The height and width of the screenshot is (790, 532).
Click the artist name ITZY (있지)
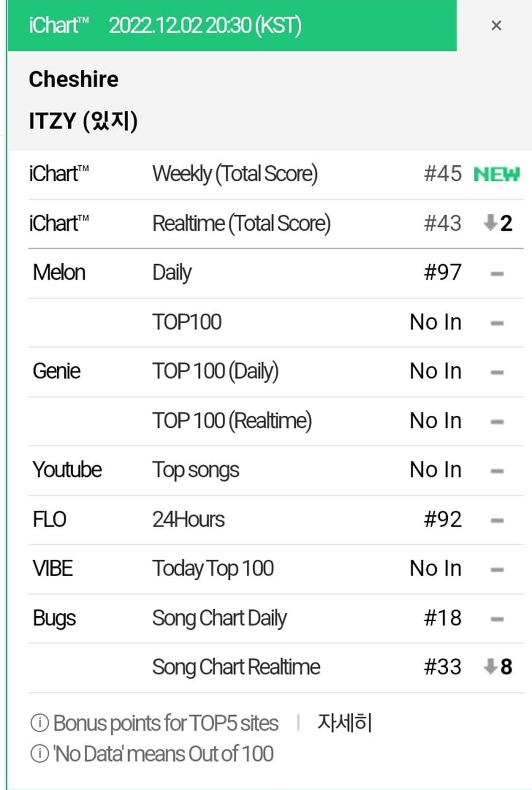[83, 121]
